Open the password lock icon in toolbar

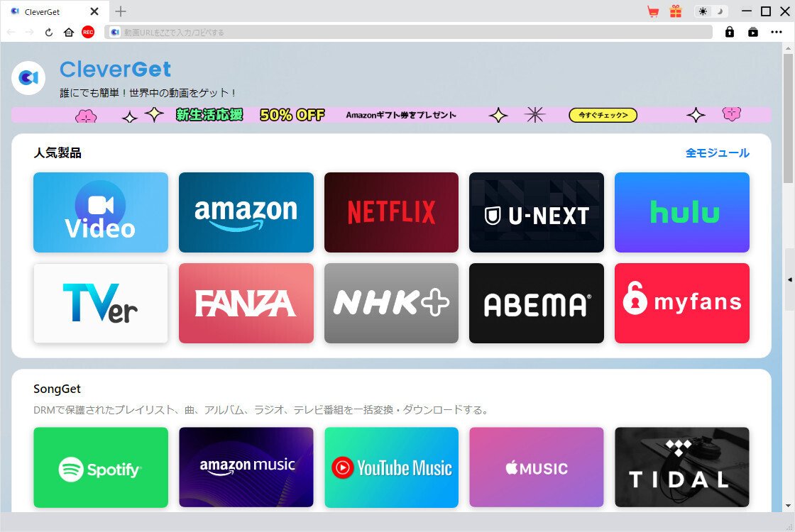[730, 32]
